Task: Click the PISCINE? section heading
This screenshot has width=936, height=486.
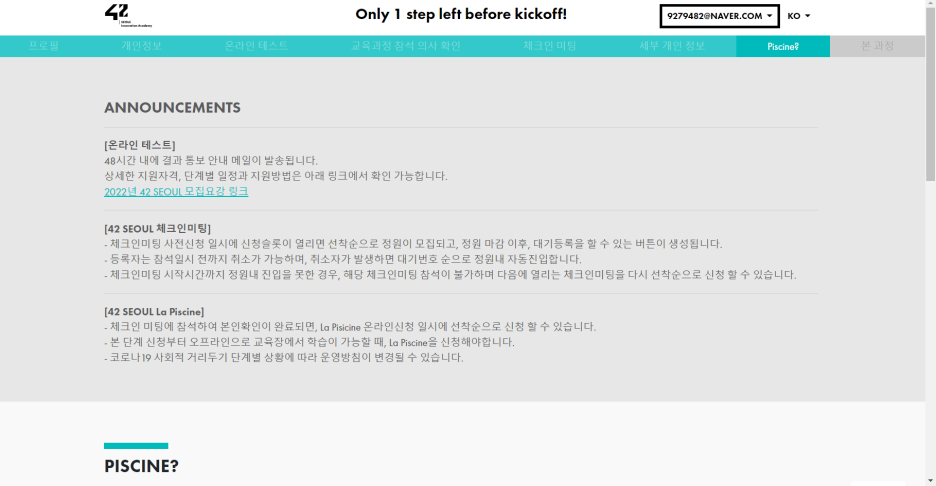Action: pos(141,466)
